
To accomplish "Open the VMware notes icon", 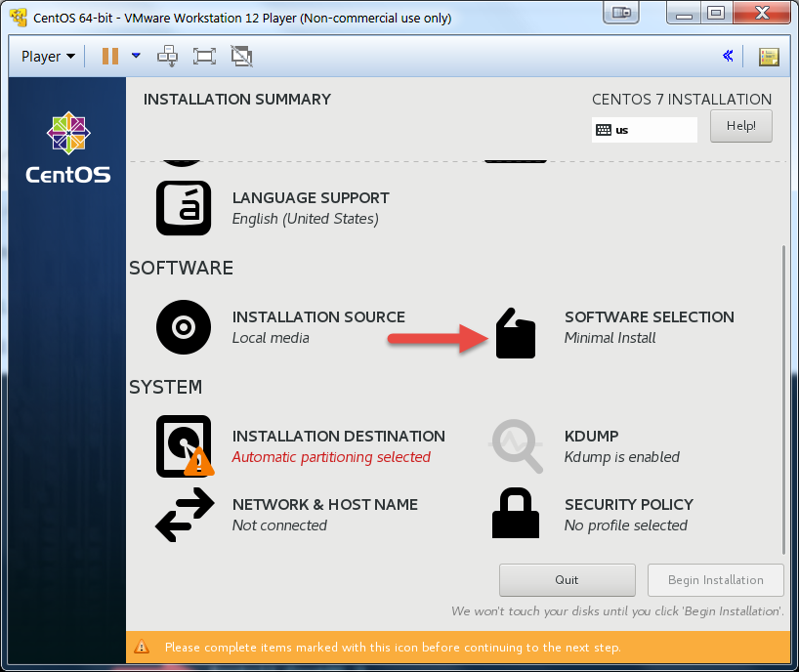I will 769,57.
